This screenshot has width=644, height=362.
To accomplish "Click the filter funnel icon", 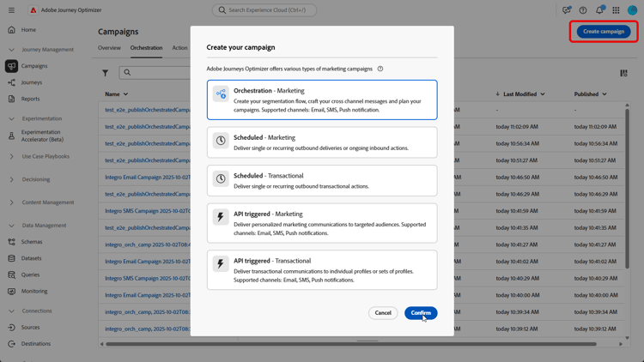I will click(x=105, y=73).
